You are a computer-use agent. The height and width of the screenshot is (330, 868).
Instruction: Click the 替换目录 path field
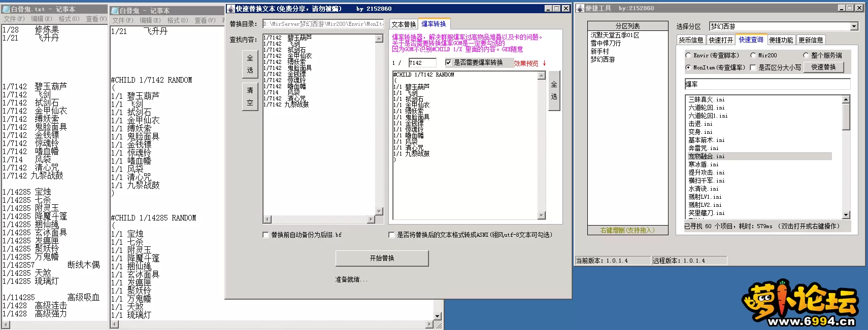click(x=323, y=24)
